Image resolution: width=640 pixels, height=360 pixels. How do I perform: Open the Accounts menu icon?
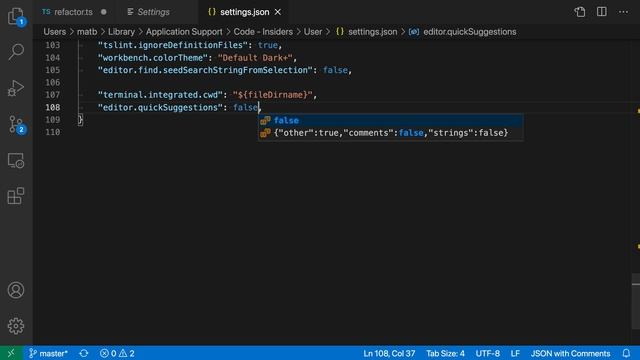(16, 290)
